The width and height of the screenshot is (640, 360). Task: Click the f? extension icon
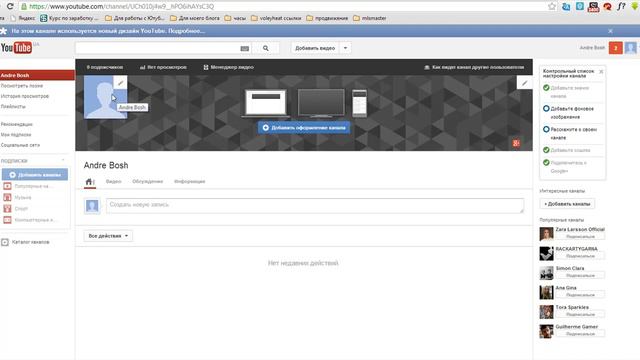(621, 7)
